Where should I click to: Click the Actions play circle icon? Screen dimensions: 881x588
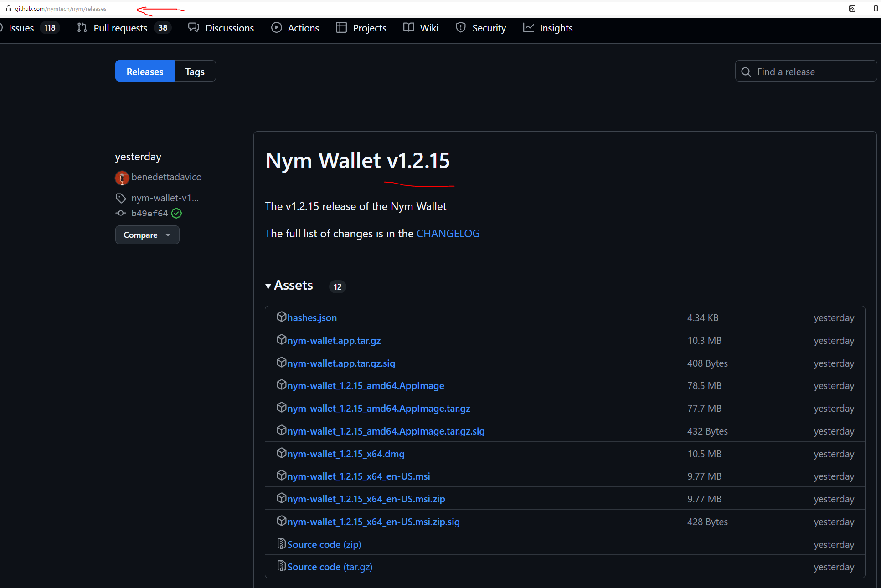(277, 28)
